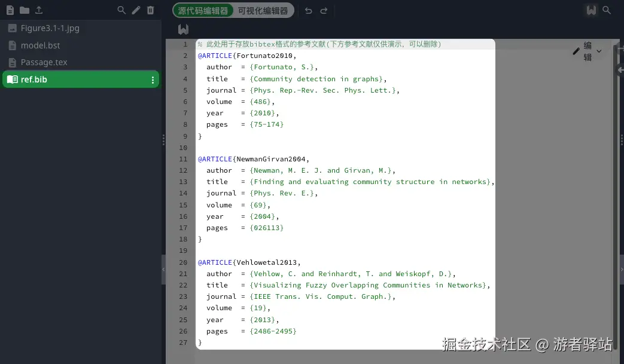Open the ref.bib three-dot options menu
Screen dimensions: 624x364
click(x=153, y=80)
